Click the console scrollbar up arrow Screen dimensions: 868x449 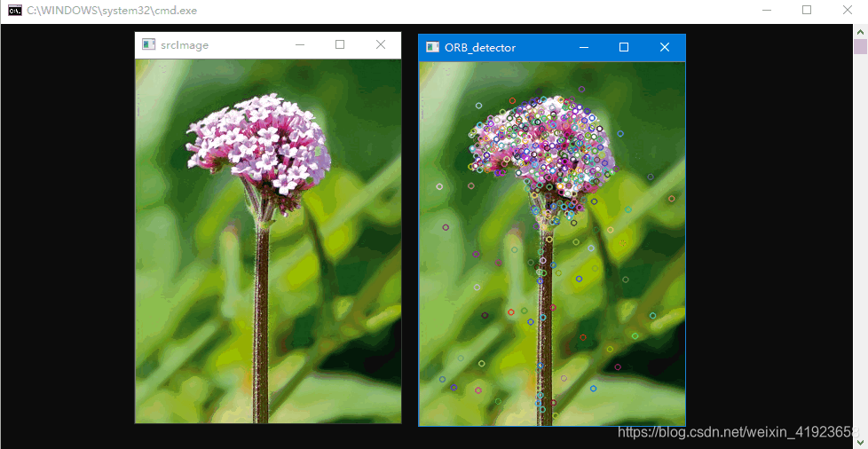[860, 30]
